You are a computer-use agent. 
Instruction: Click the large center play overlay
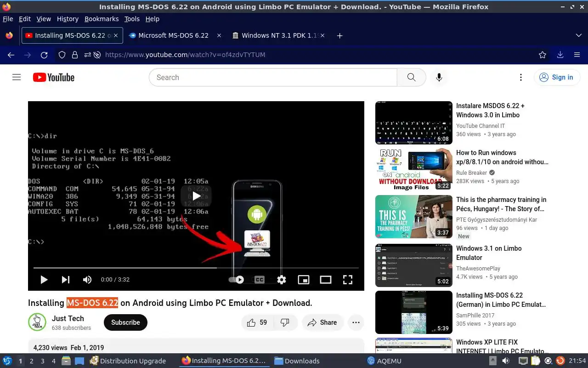196,196
